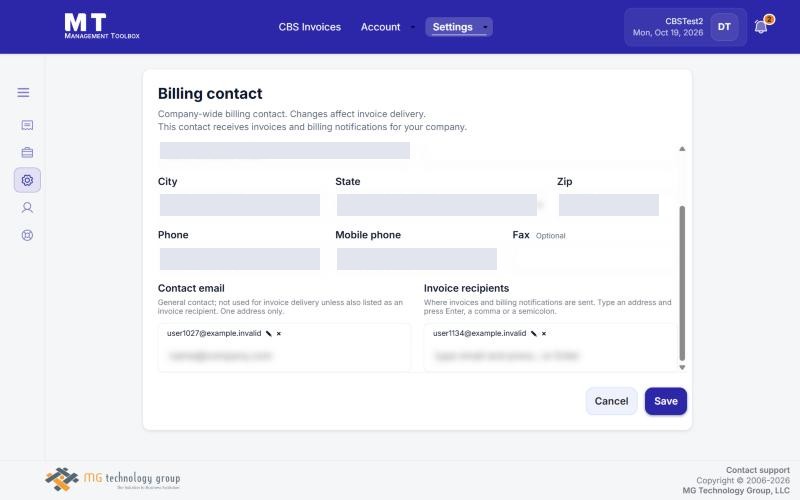Click the new invoice recipient input

pos(550,356)
